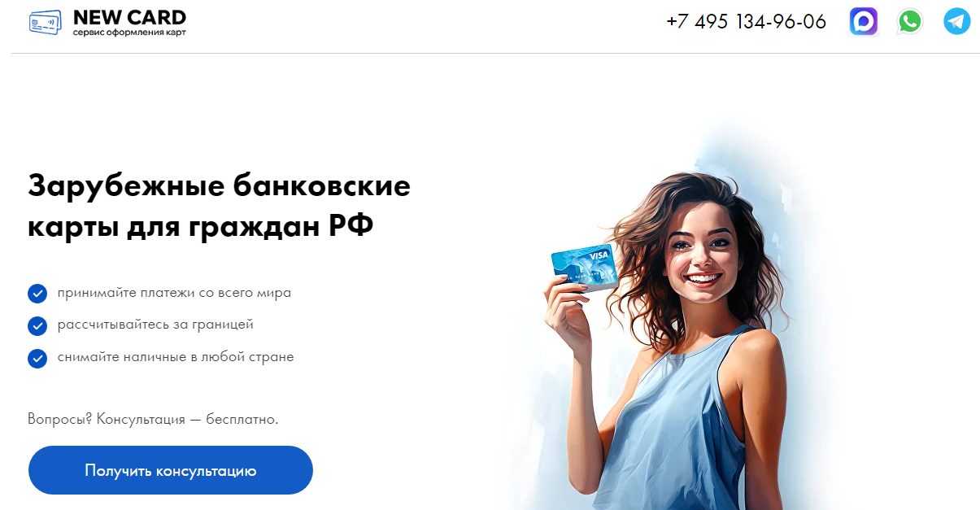Select the 'снимайте наличные в любой стране' text
Screen dimensions: 980x510
[176, 356]
